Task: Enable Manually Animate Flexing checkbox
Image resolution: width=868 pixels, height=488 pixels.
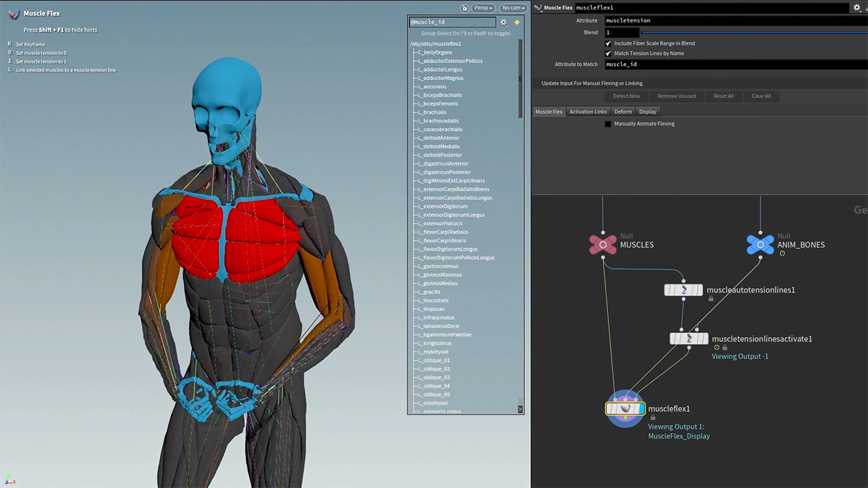Action: coord(608,124)
